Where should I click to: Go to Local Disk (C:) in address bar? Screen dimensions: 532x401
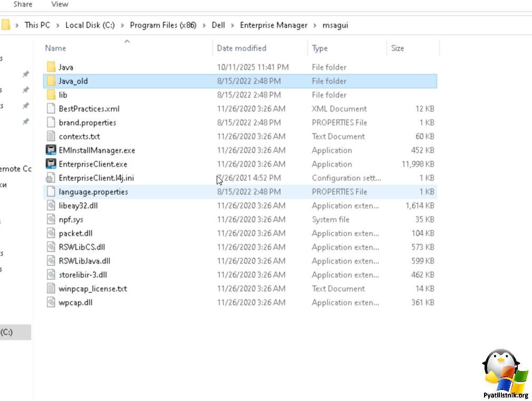pyautogui.click(x=90, y=25)
